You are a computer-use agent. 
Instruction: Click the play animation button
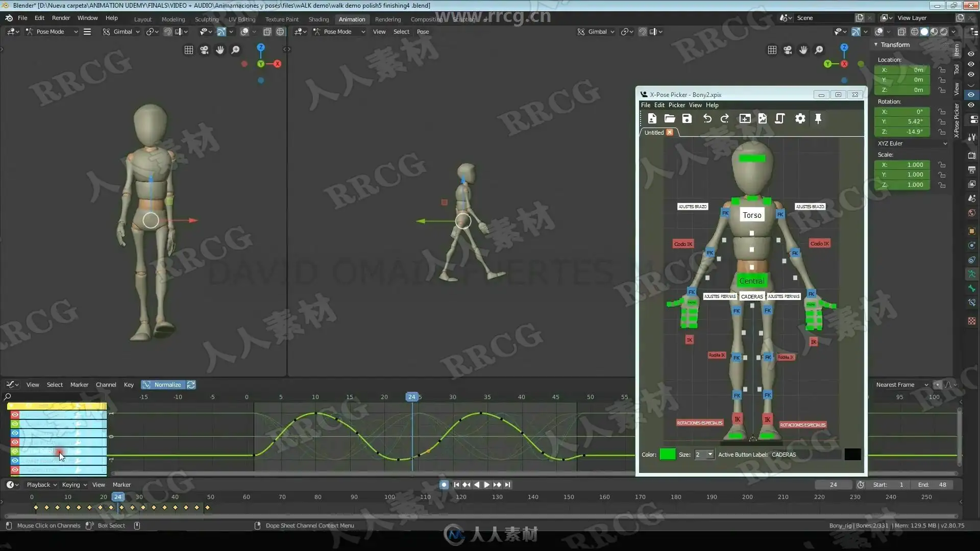coord(486,485)
